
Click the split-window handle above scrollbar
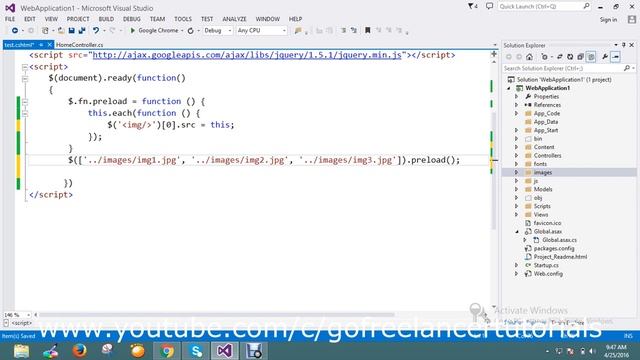click(494, 54)
